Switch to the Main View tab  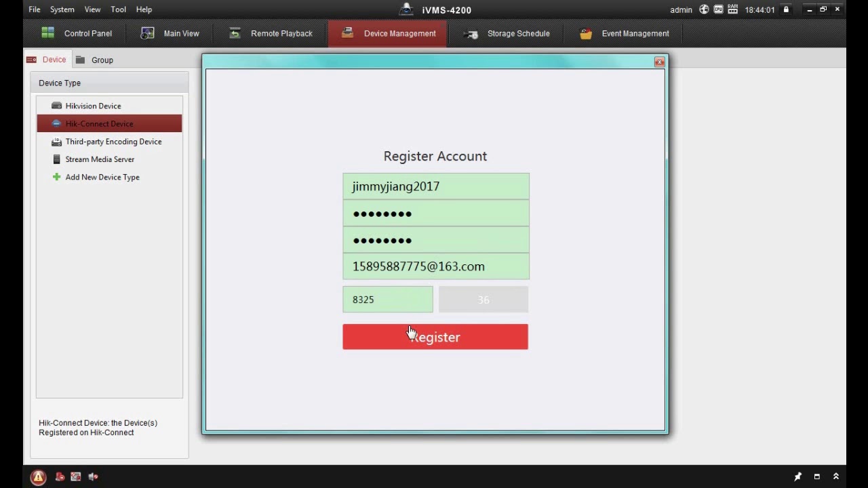tap(170, 33)
